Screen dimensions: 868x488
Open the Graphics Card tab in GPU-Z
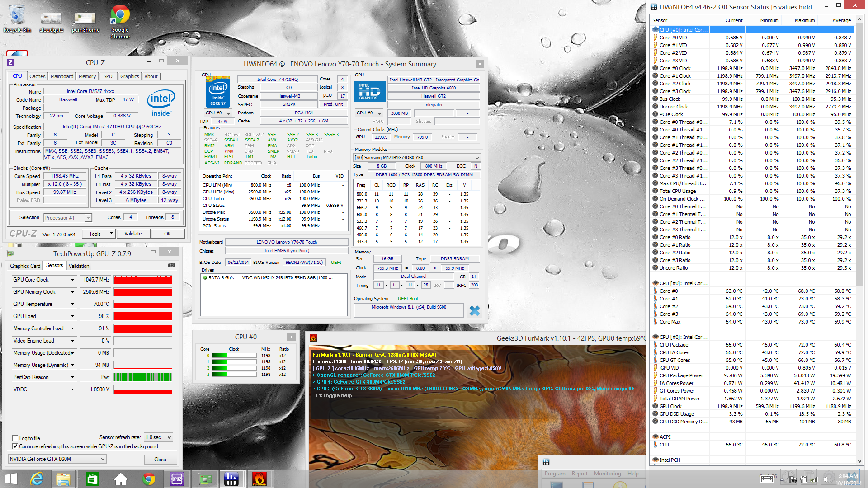click(25, 266)
